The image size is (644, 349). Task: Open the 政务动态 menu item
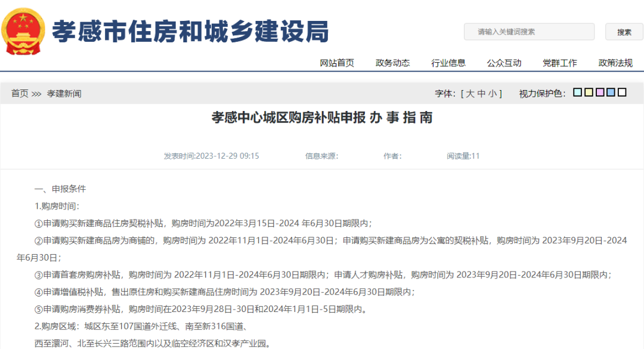(x=392, y=63)
